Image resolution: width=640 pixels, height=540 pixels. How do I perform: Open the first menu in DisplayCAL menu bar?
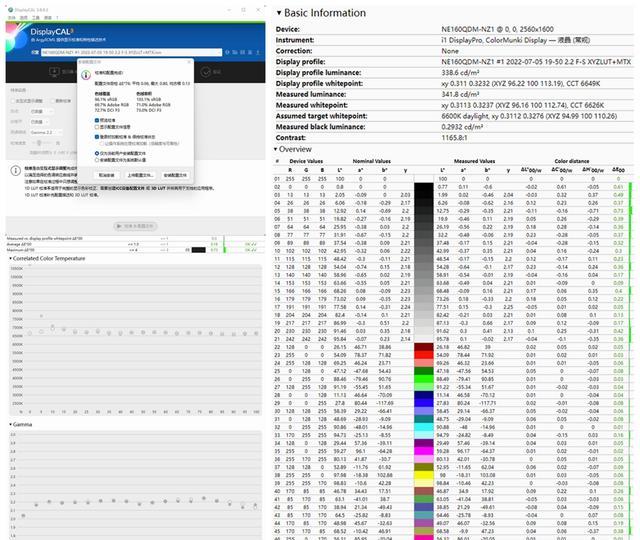(x=12, y=18)
